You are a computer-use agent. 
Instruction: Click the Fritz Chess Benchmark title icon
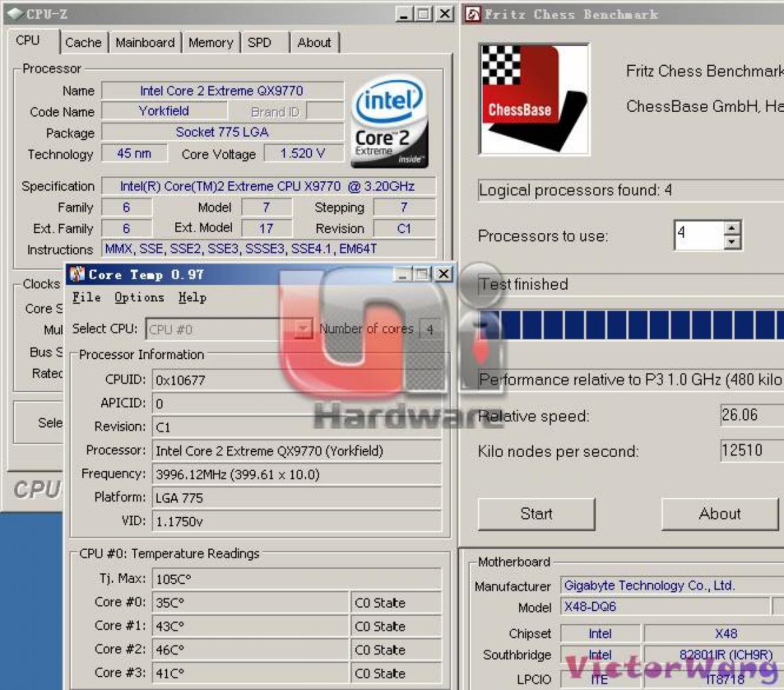tap(473, 14)
